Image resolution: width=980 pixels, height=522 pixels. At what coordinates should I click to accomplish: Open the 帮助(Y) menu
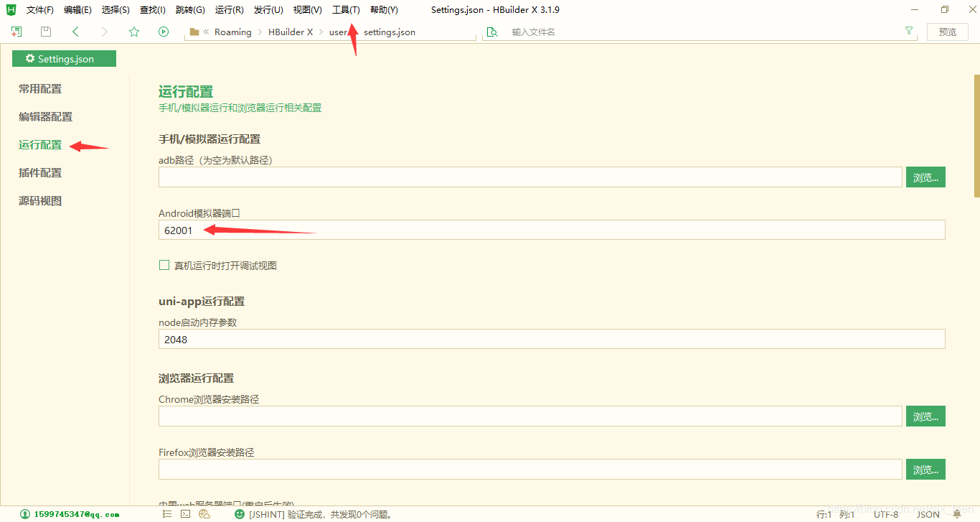[384, 10]
